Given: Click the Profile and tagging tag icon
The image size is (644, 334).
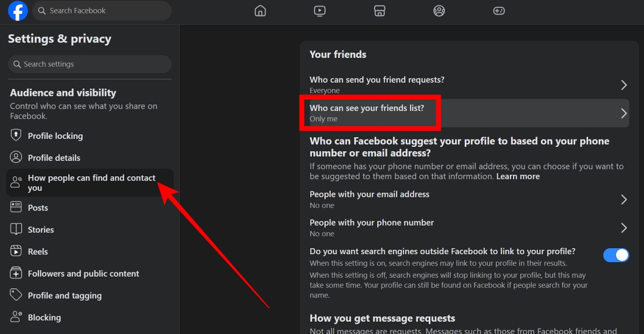Looking at the screenshot, I should pyautogui.click(x=16, y=295).
